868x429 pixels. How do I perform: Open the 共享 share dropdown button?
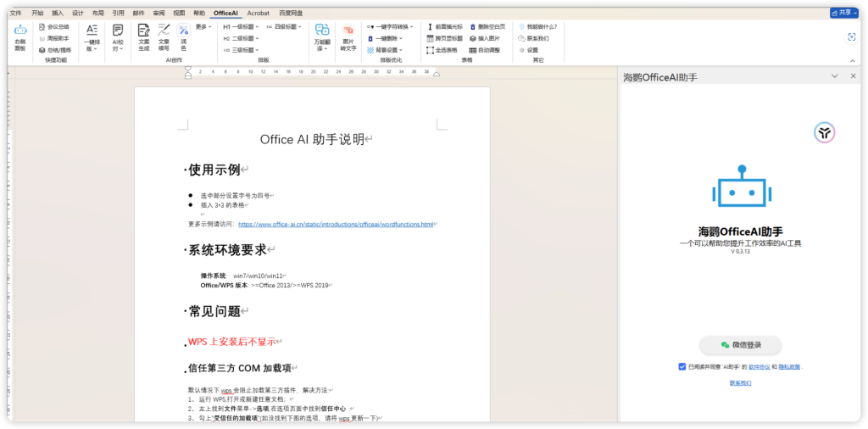[x=843, y=12]
